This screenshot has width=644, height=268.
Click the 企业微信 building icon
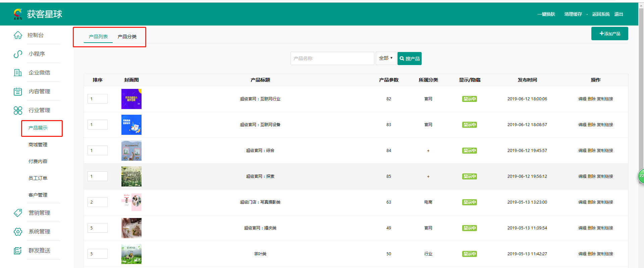pyautogui.click(x=18, y=73)
